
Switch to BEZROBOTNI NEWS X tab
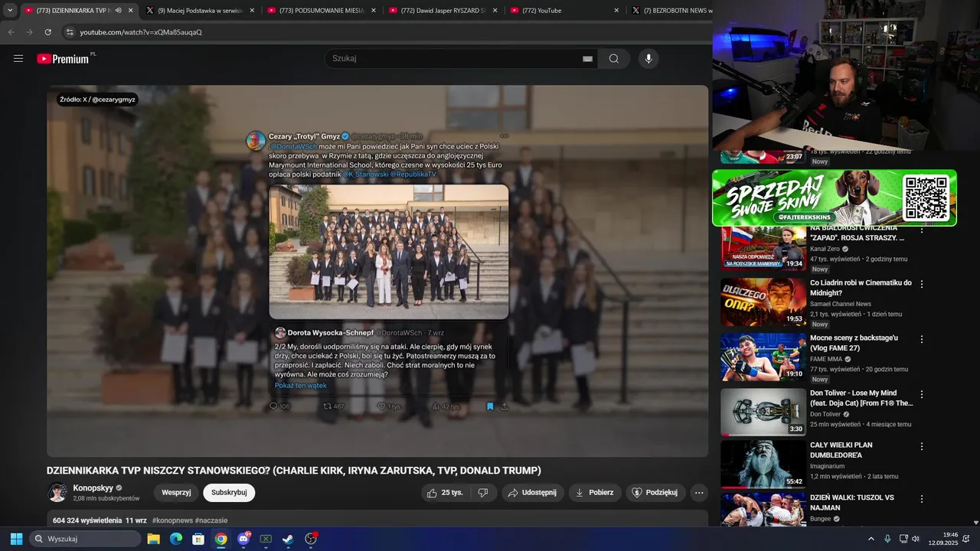click(x=670, y=11)
